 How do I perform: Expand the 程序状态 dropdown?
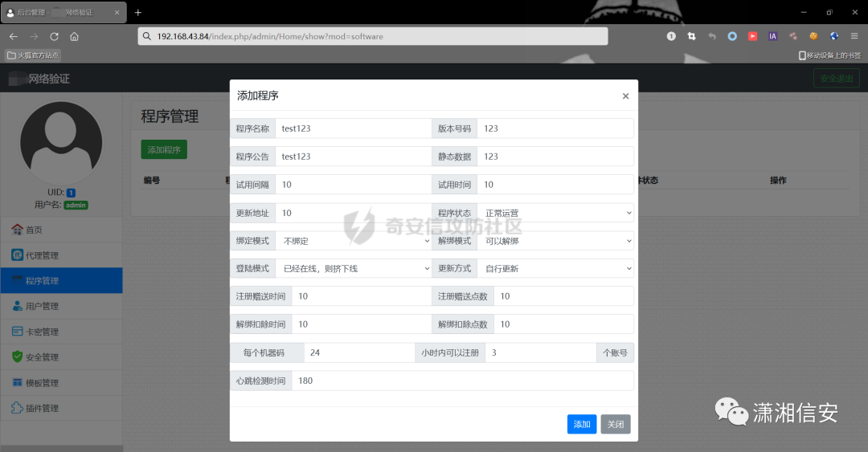point(555,213)
